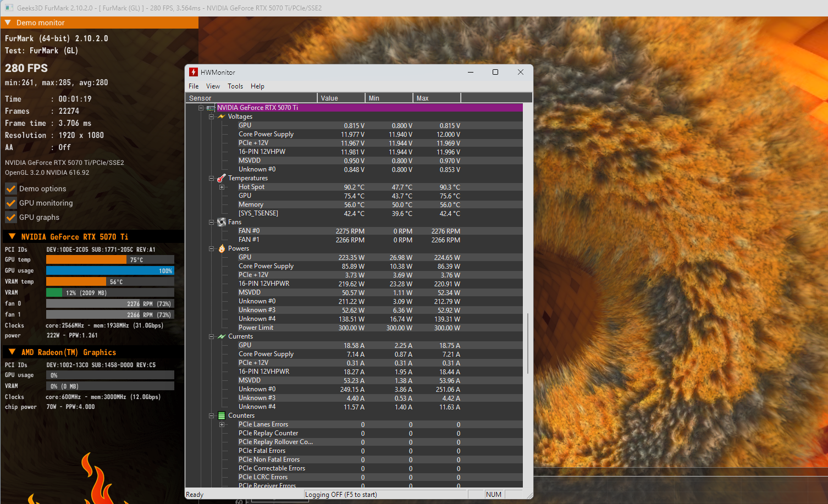
Task: Disable the GPU monitoring checkbox
Action: 10,203
